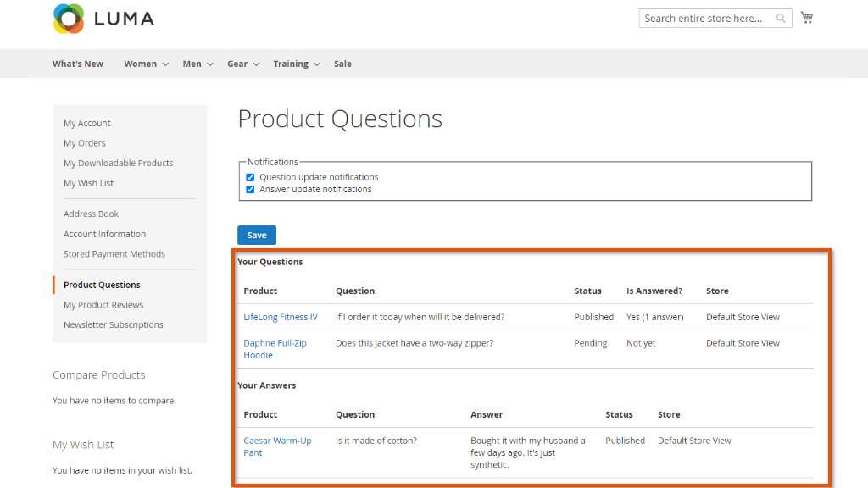Screen dimensions: 868x488
Task: Open the Gear category menu
Action: click(x=237, y=64)
